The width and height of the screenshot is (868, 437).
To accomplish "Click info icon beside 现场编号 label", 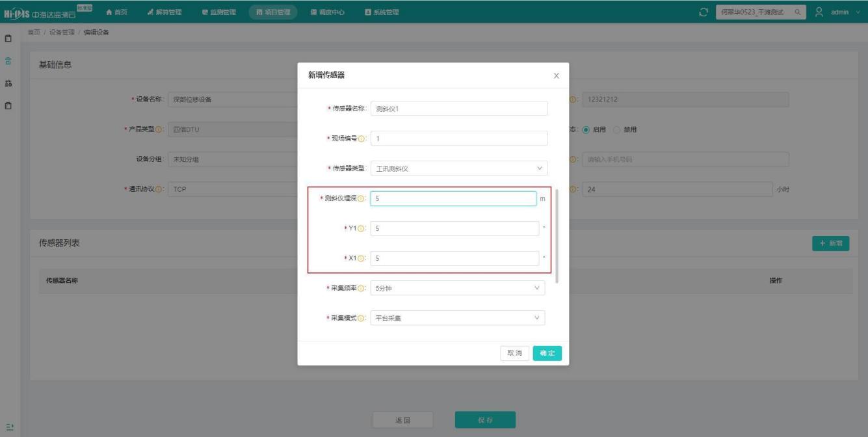I will tap(363, 139).
